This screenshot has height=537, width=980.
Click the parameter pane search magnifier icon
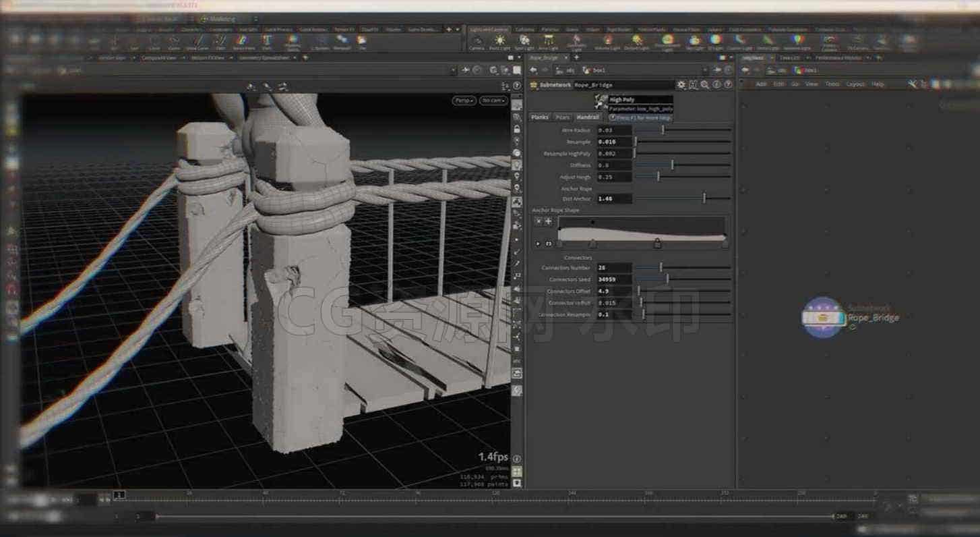tap(705, 85)
